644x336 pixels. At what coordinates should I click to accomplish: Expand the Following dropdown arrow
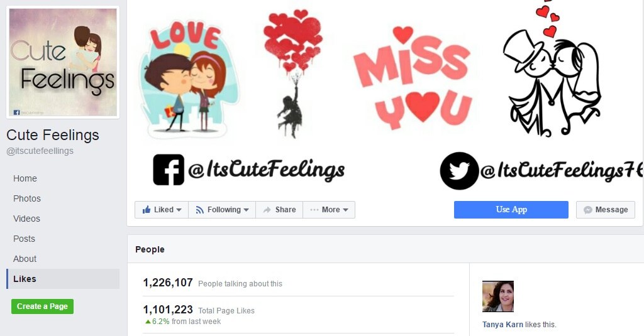coord(246,210)
